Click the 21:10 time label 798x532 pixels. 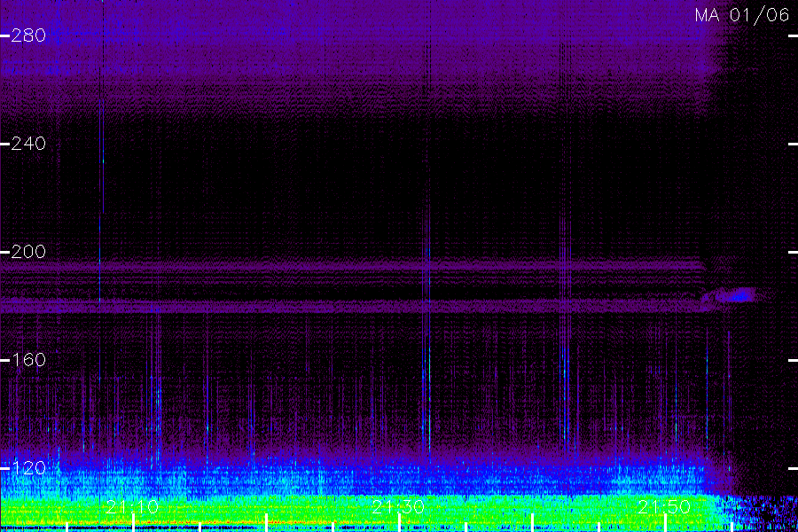(132, 507)
